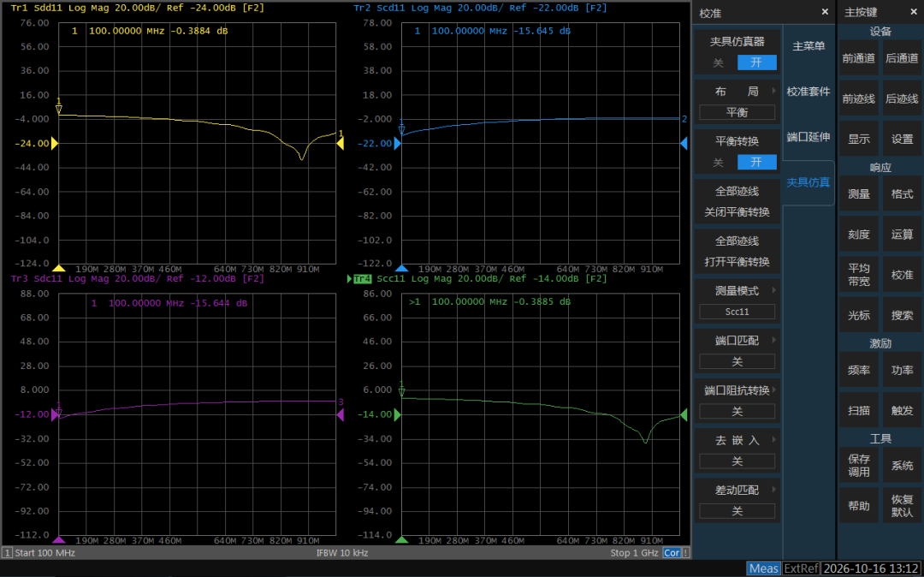Click the 恢复默认 preset button

point(902,506)
